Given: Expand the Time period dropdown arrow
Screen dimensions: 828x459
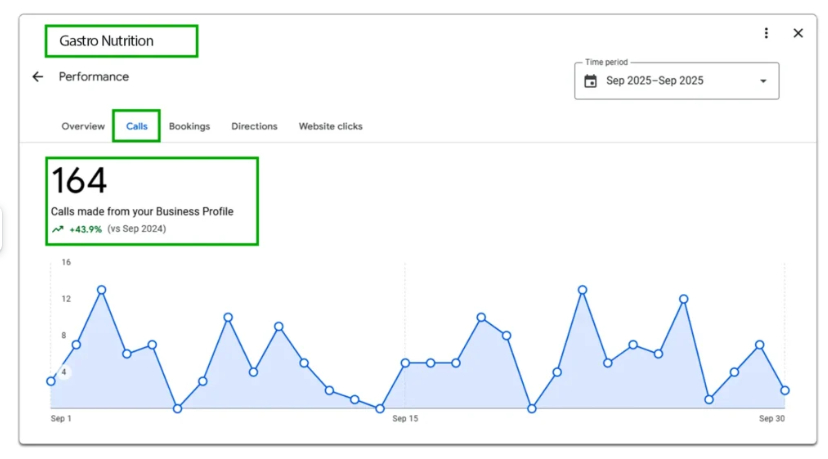Looking at the screenshot, I should pyautogui.click(x=763, y=81).
